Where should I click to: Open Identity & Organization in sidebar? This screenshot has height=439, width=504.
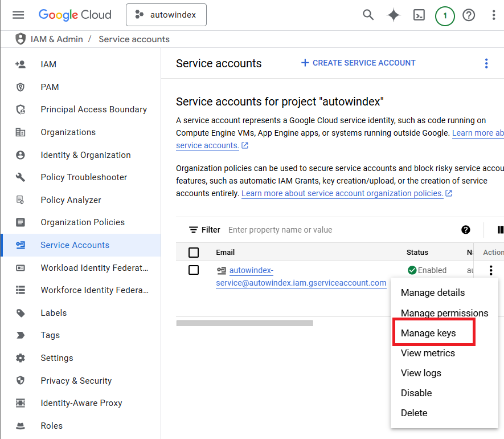(x=81, y=155)
